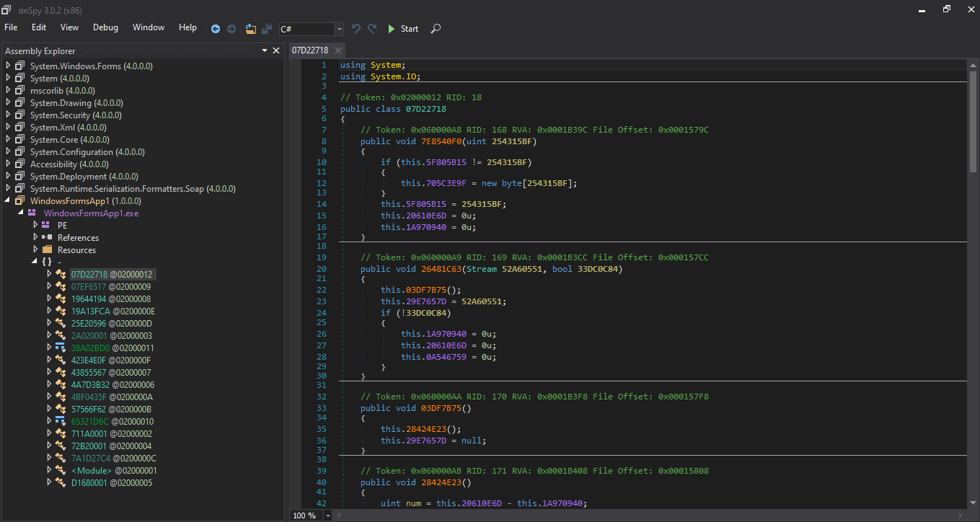
Task: Close the Assembly Explorer panel
Action: pyautogui.click(x=276, y=50)
